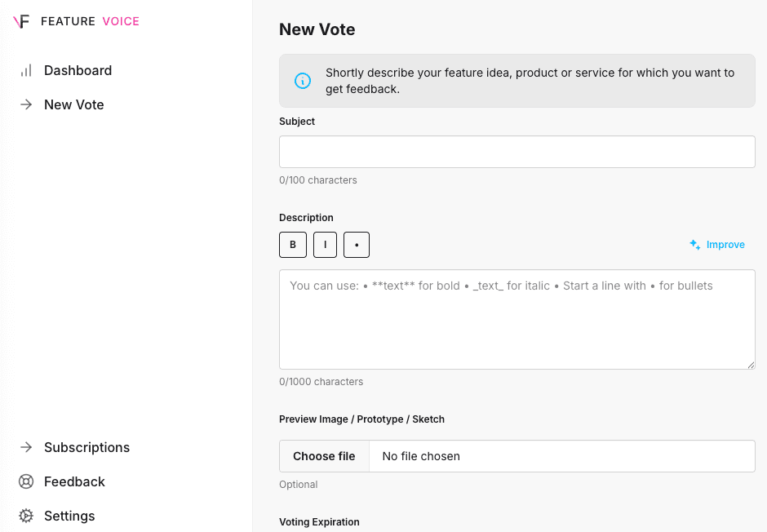Open the Dashboard page

[x=78, y=70]
